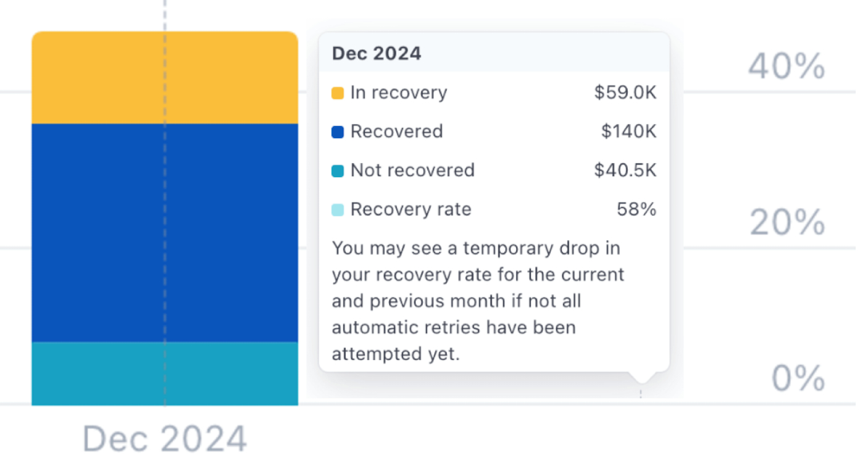This screenshot has width=868, height=473.
Task: Click the tooltip pointer arrow
Action: pos(641,377)
